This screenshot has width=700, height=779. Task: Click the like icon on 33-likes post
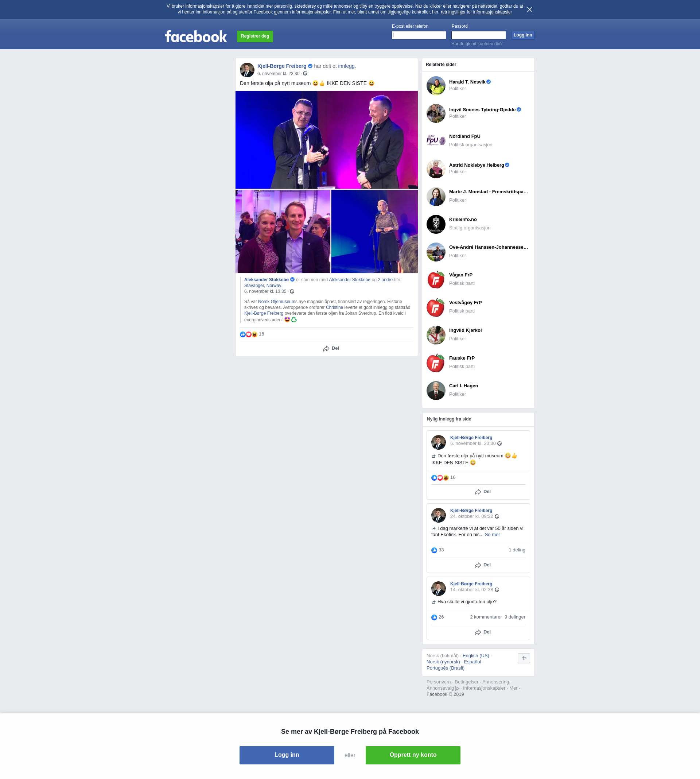[x=434, y=550]
